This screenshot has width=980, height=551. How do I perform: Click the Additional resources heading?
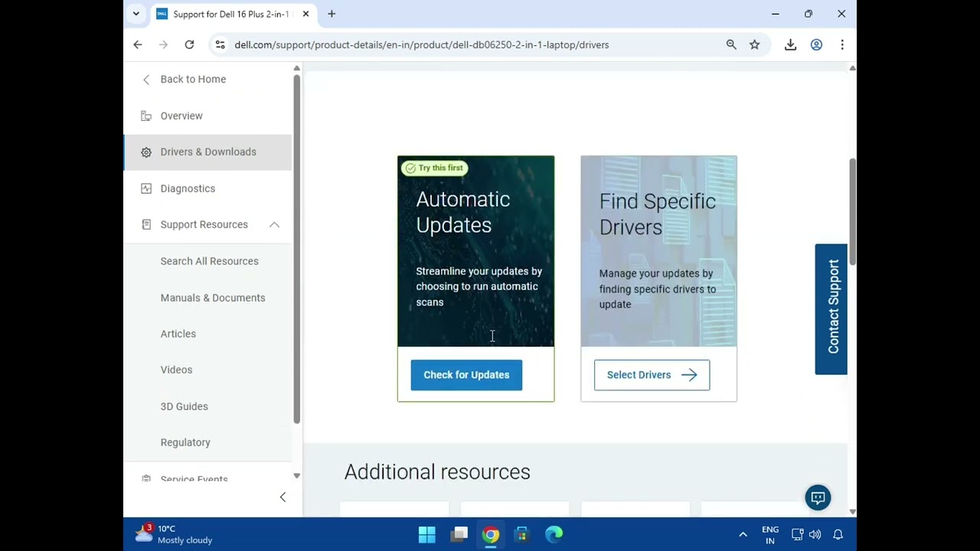point(437,472)
